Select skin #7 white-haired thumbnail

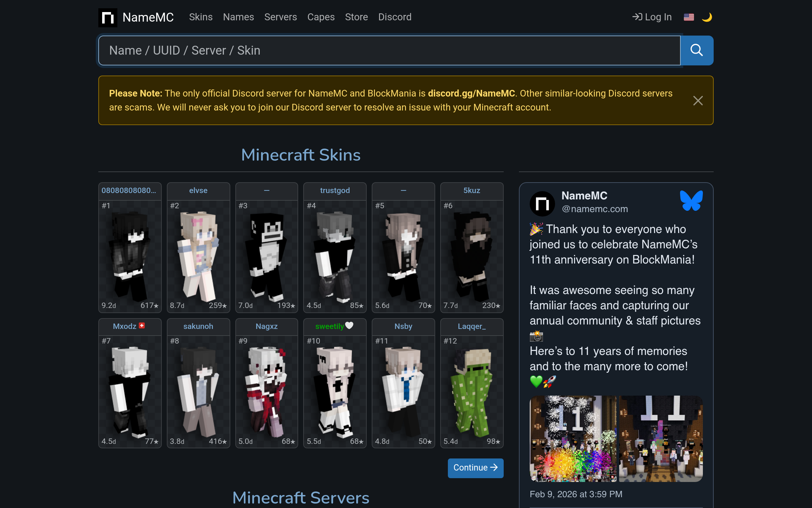pos(130,392)
